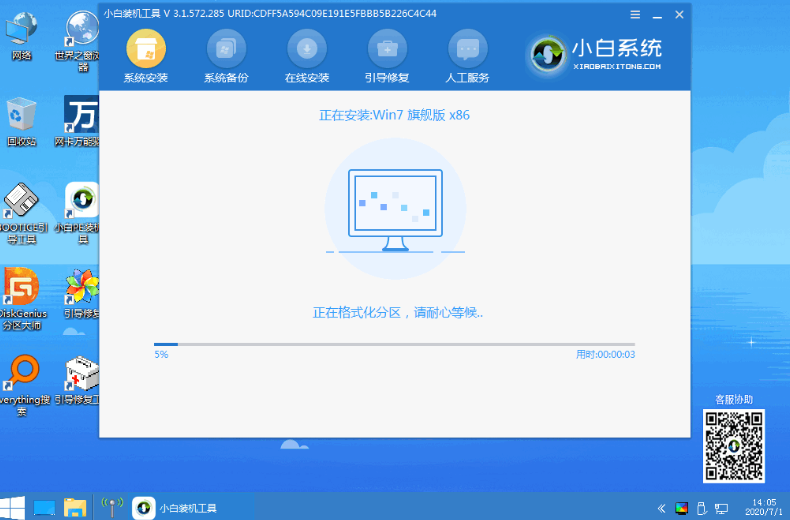Screen dimensions: 790x520
Task: Open the 系统备份 section
Action: pos(226,56)
